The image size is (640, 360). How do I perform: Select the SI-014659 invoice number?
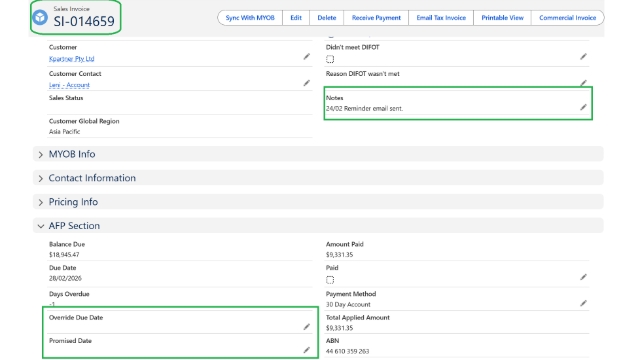click(84, 21)
